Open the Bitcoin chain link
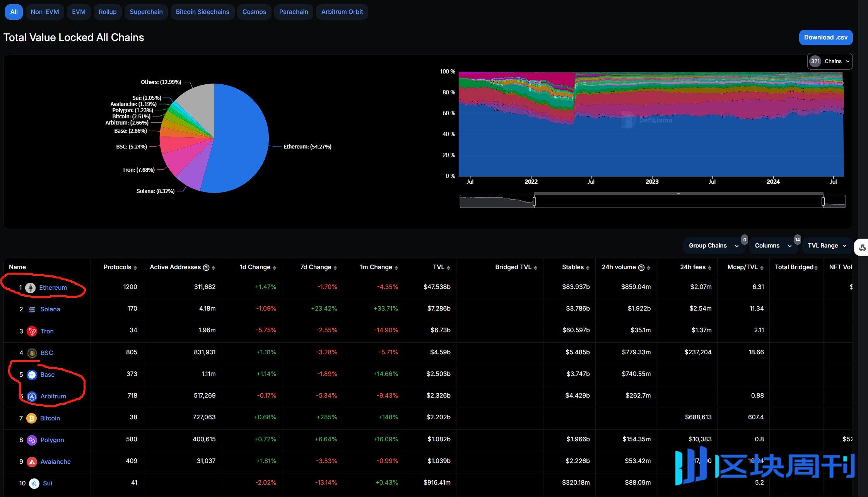Viewport: 868px width, 497px height. (50, 418)
